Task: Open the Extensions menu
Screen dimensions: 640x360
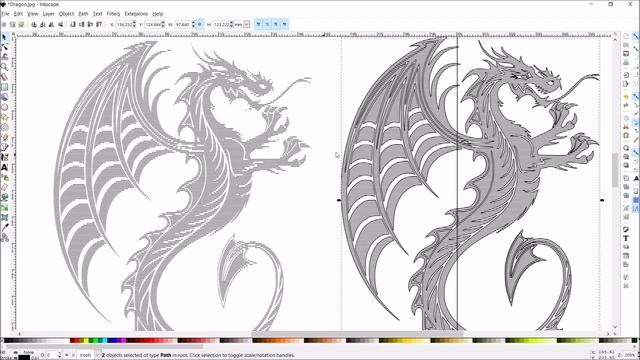Action: 136,14
